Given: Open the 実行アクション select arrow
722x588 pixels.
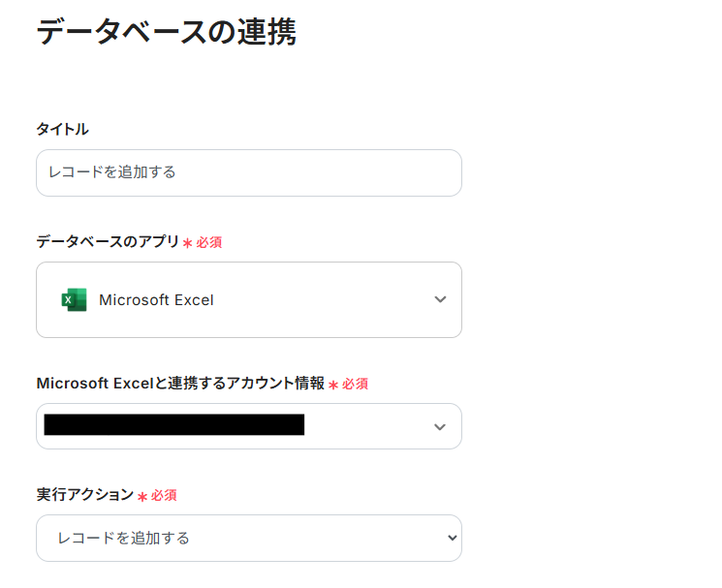Looking at the screenshot, I should [449, 538].
